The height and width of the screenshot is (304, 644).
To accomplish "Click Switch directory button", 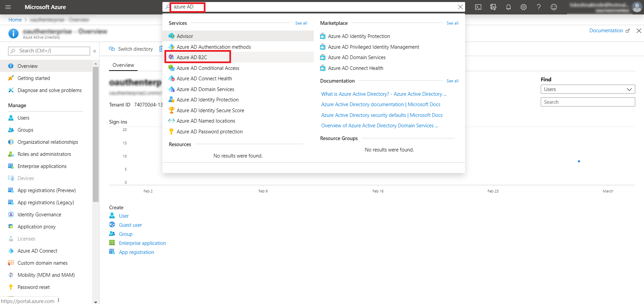I will tap(131, 49).
